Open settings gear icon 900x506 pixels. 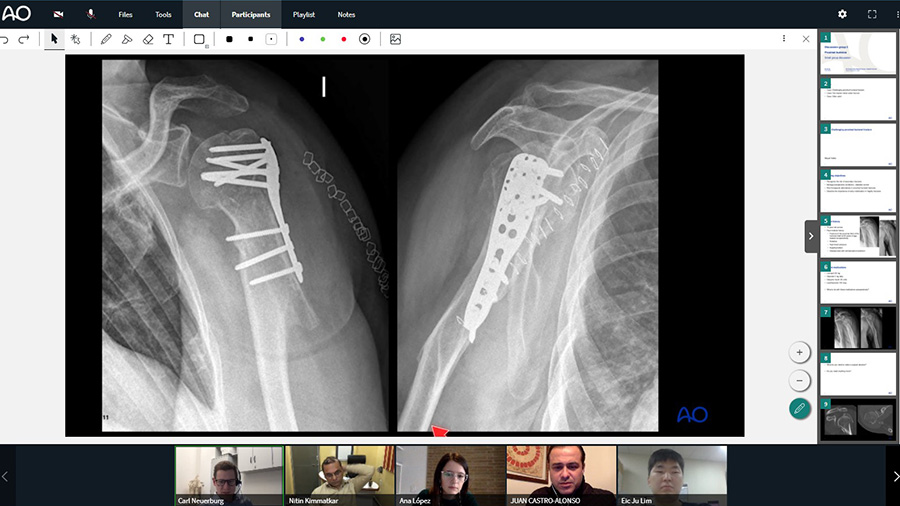(x=842, y=14)
